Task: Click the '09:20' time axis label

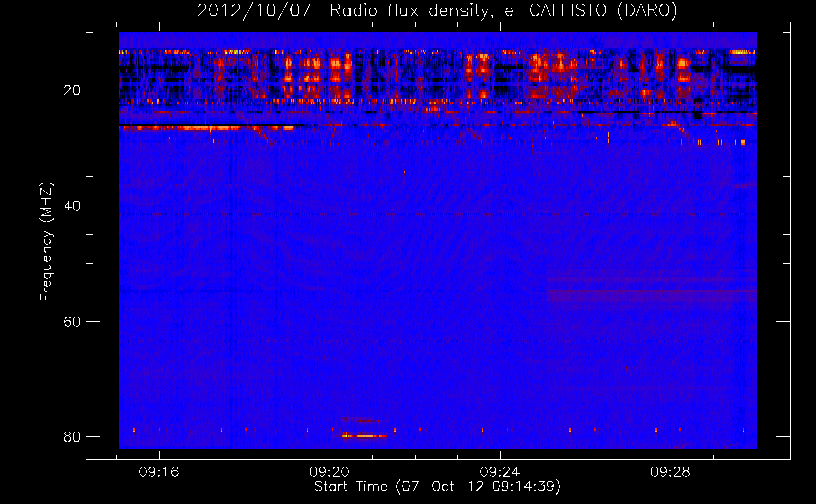Action: tap(330, 472)
